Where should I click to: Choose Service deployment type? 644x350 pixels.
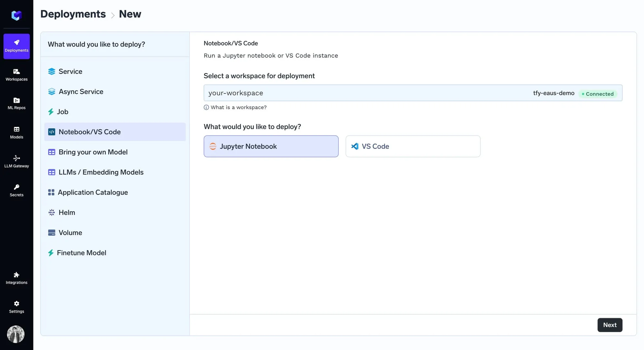coord(70,71)
